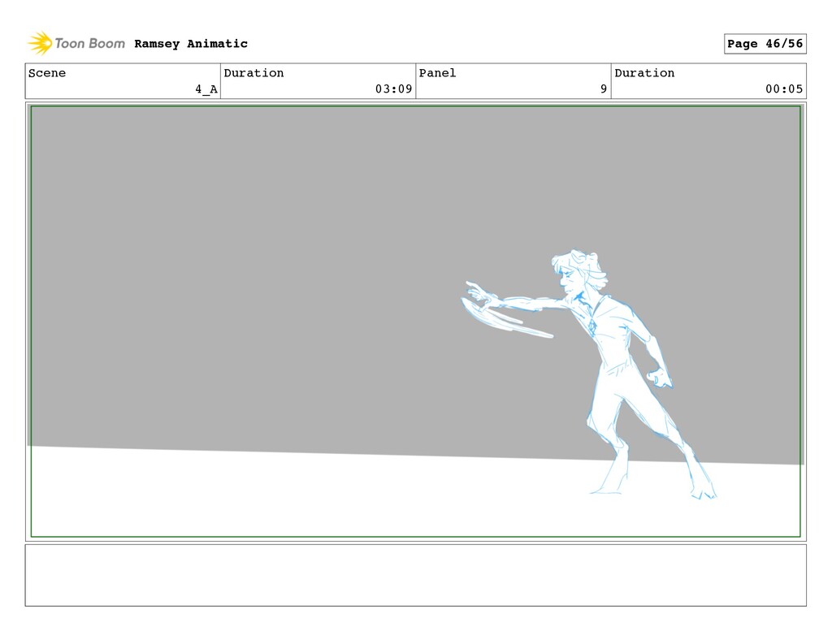The height and width of the screenshot is (644, 832).
Task: Click the 'Page 46/56' box
Action: coord(765,44)
